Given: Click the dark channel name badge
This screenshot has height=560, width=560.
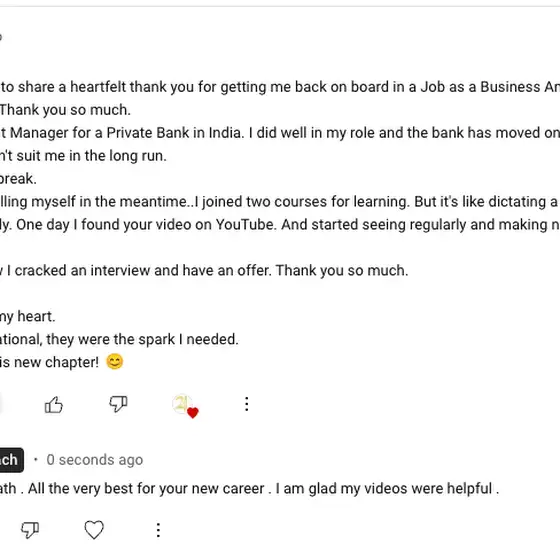Looking at the screenshot, I should [x=11, y=460].
